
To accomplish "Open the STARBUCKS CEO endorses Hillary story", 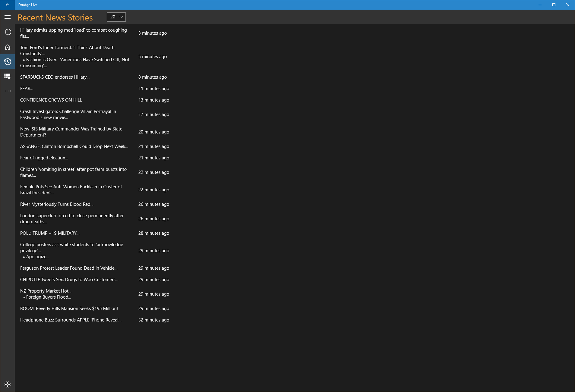I will point(55,77).
